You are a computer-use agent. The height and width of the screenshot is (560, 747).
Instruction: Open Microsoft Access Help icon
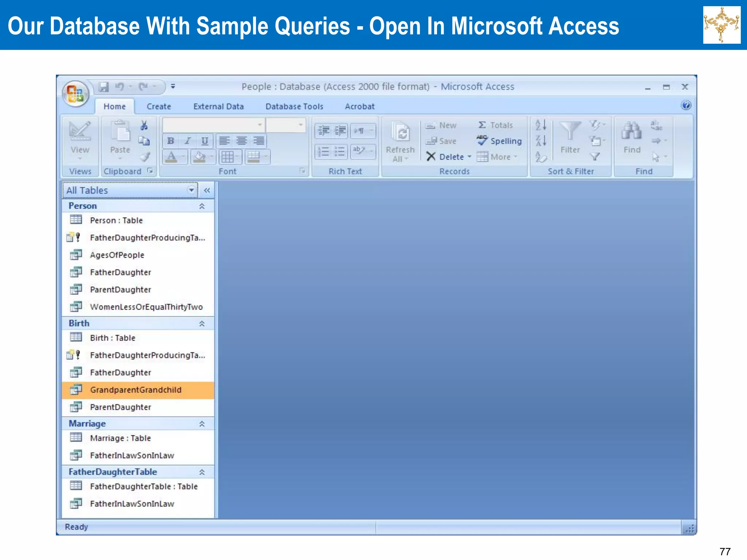tap(686, 105)
